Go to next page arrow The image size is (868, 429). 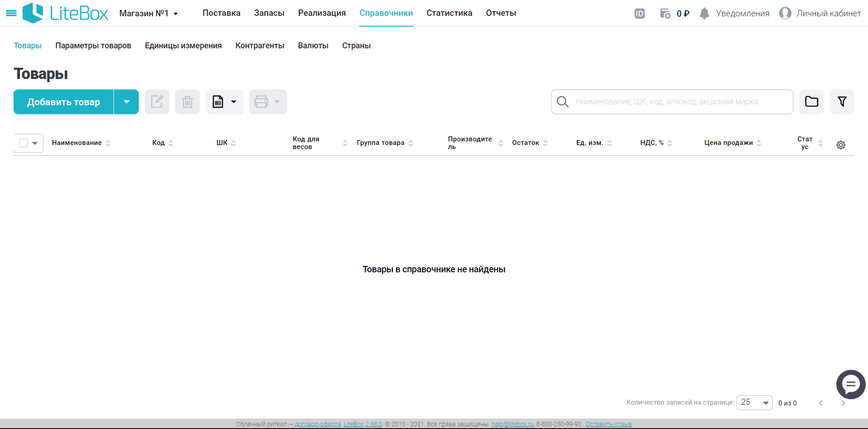pyautogui.click(x=843, y=403)
